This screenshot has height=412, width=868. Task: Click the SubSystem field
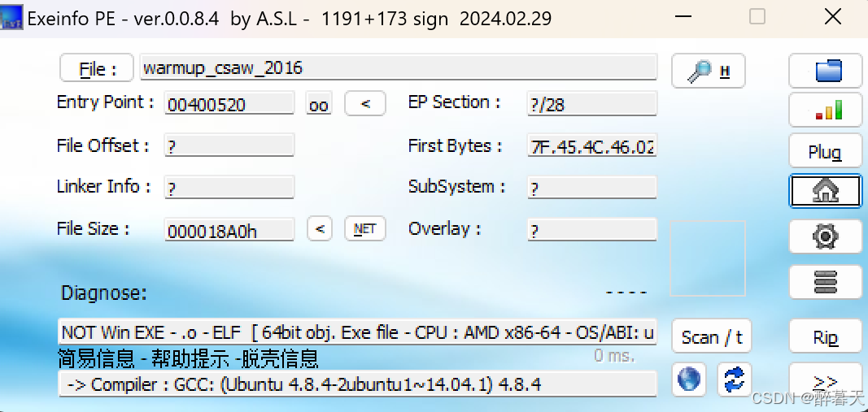point(591,188)
